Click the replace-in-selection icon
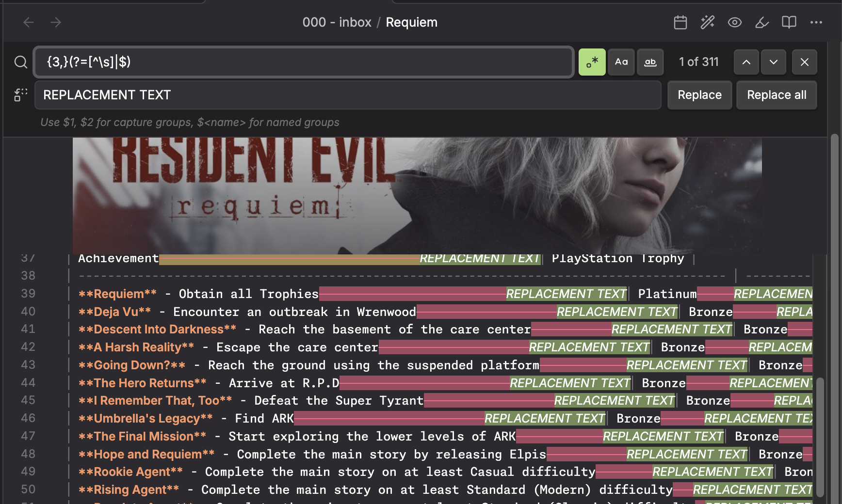The width and height of the screenshot is (842, 504). click(x=20, y=95)
